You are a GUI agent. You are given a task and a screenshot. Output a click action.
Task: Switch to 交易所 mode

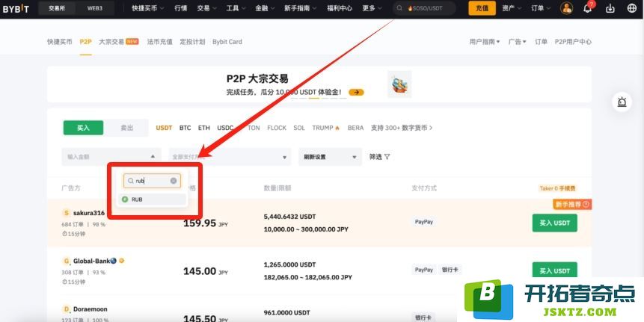point(57,8)
